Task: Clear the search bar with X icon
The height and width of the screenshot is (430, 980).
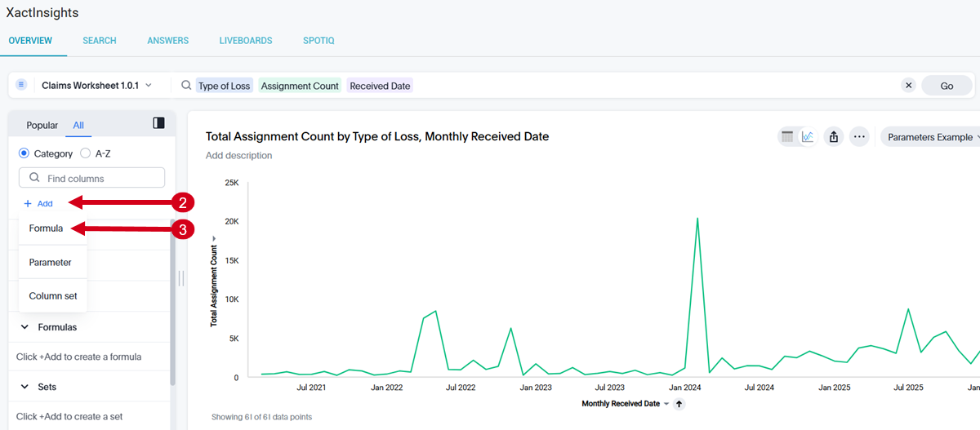Action: point(908,86)
